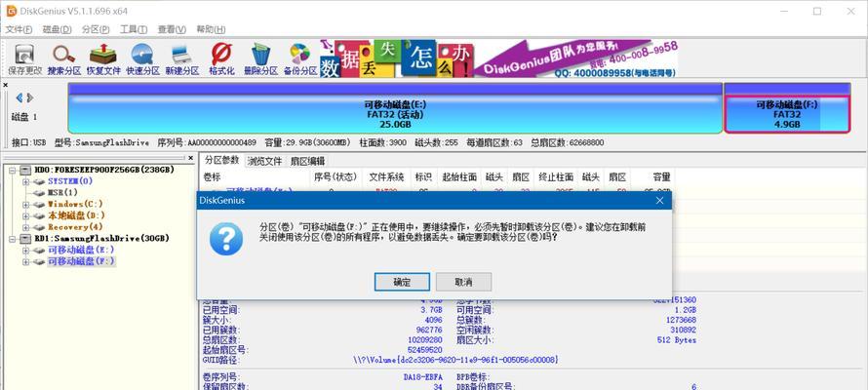Select HD0:FORESEEP900F256GB(238GB) in tree
The image size is (868, 390).
click(104, 170)
